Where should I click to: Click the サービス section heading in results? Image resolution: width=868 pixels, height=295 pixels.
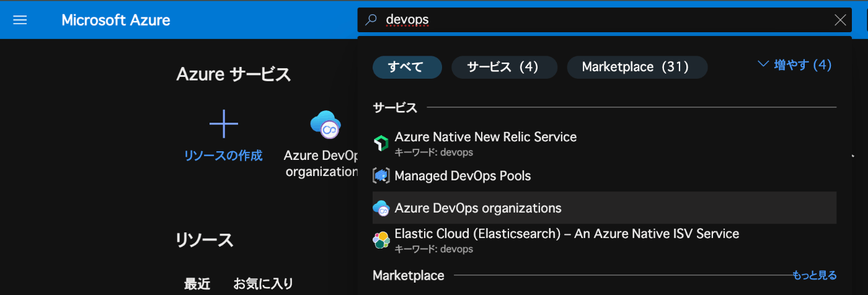pyautogui.click(x=395, y=108)
